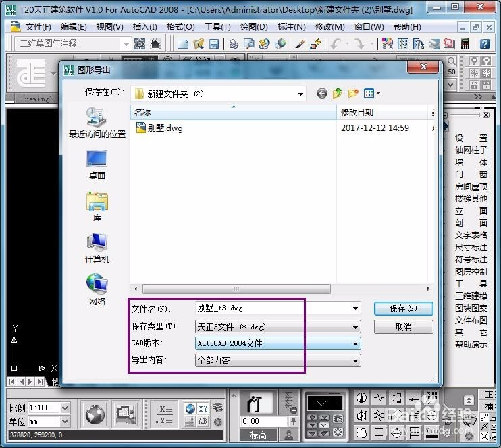Open 尺寸标注 in Tangent side menu

[x=471, y=248]
